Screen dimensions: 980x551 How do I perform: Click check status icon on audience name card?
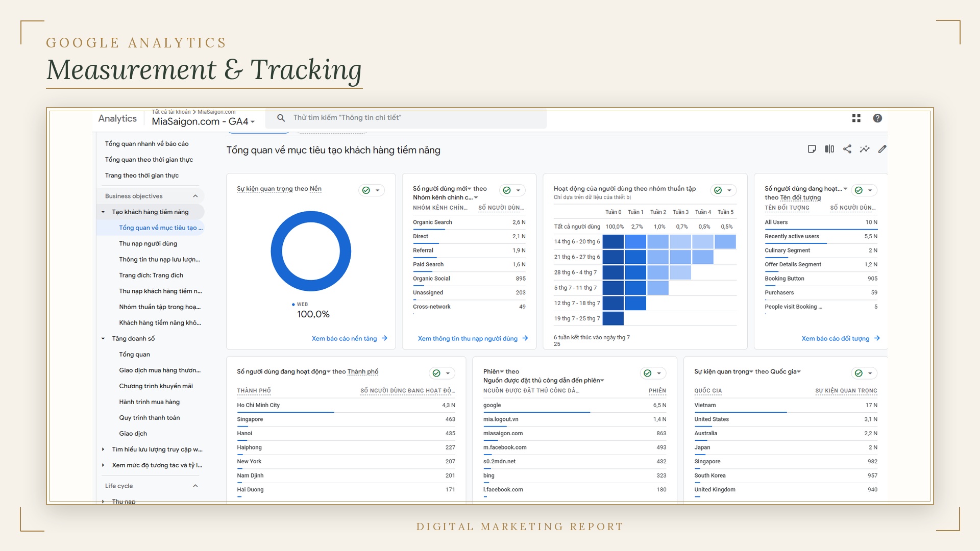[x=859, y=190]
